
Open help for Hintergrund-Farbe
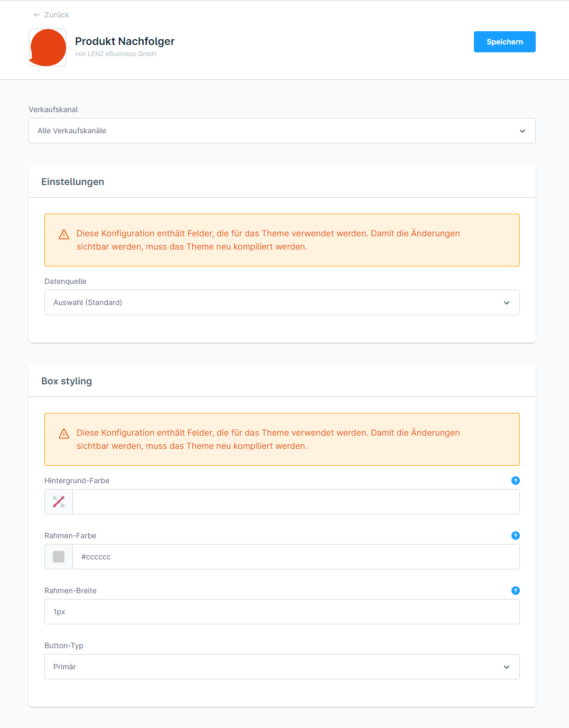coord(516,481)
